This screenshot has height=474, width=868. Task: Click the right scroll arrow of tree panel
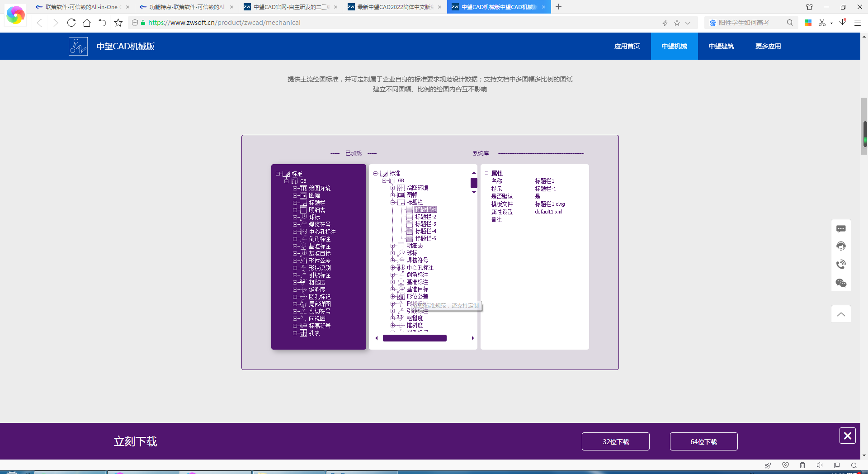tap(473, 338)
